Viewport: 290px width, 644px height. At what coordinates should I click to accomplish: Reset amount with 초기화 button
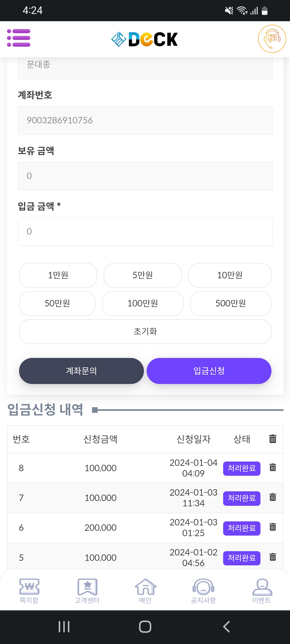[145, 332]
